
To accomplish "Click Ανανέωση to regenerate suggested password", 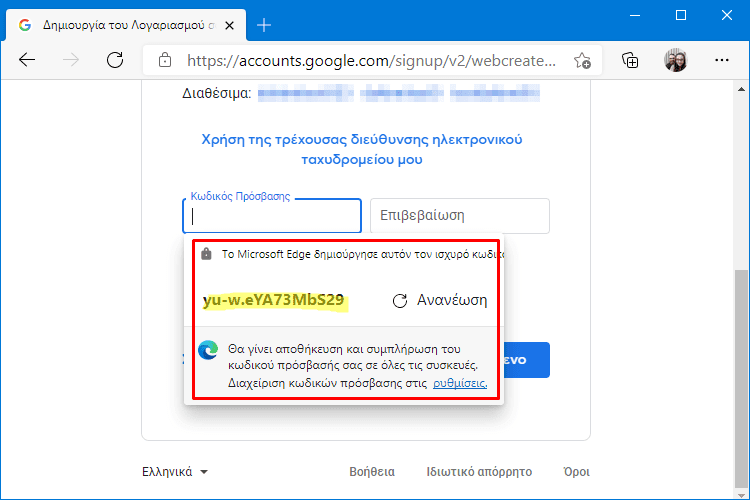I will click(x=452, y=300).
